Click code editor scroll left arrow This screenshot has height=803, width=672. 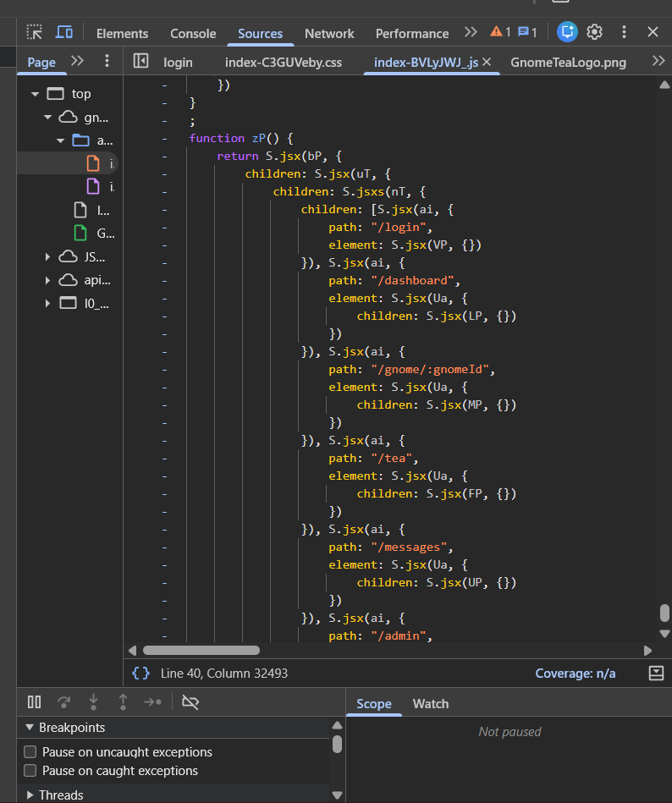tap(133, 651)
